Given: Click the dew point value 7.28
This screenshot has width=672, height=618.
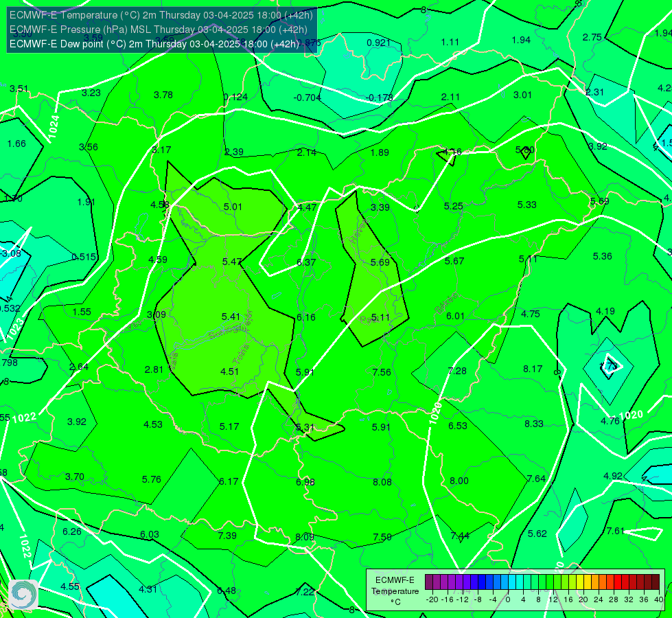Looking at the screenshot, I should (x=457, y=371).
